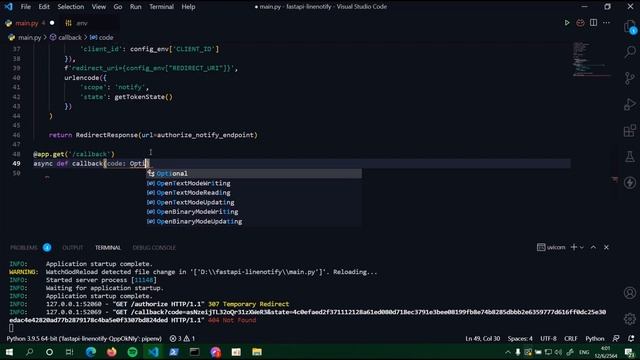
Task: Select the Python 3.9.5 interpreter status item
Action: click(84, 338)
